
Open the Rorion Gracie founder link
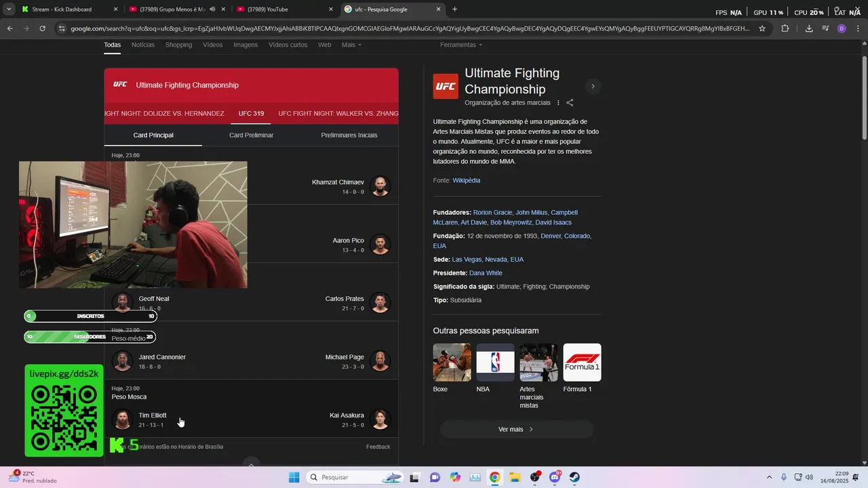pos(492,213)
